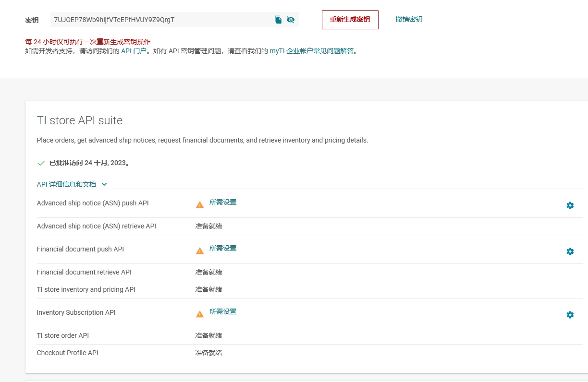Click the green approved checkmark icon

(x=41, y=163)
